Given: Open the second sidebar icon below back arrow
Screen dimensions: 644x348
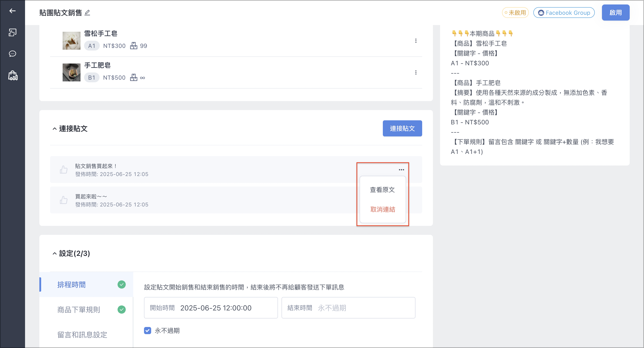Looking at the screenshot, I should 13,32.
